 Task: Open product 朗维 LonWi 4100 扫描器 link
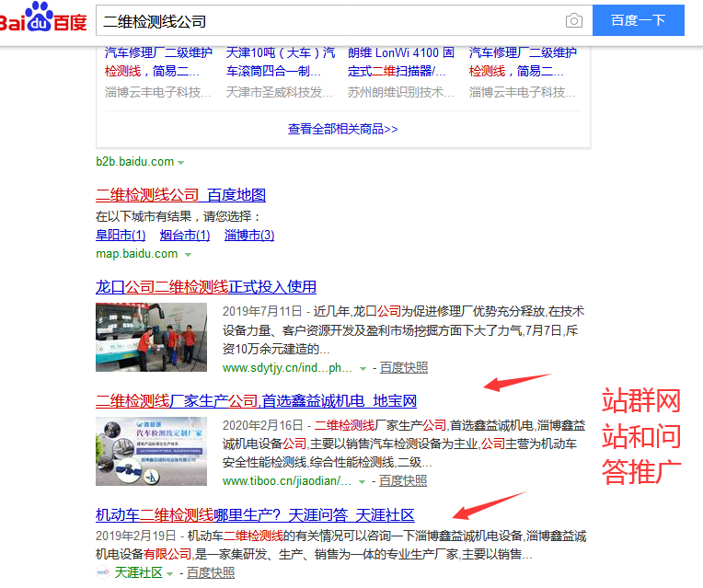coord(401,62)
